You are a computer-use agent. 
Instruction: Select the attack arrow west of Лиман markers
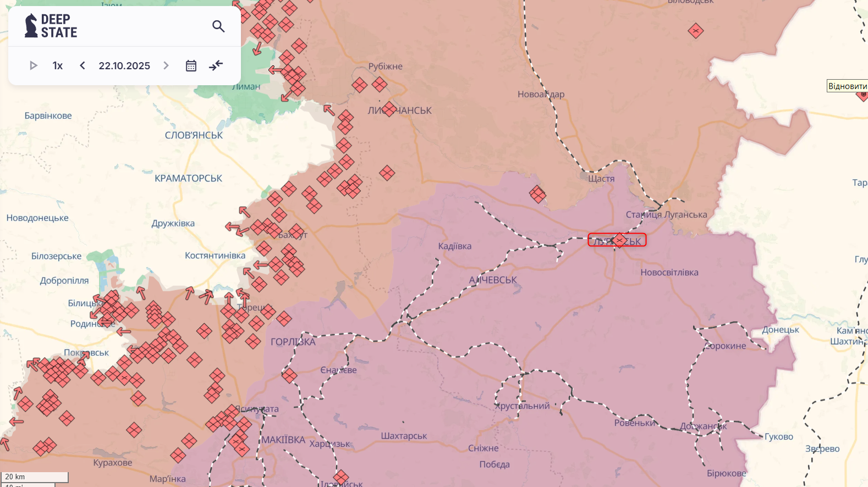tap(276, 70)
